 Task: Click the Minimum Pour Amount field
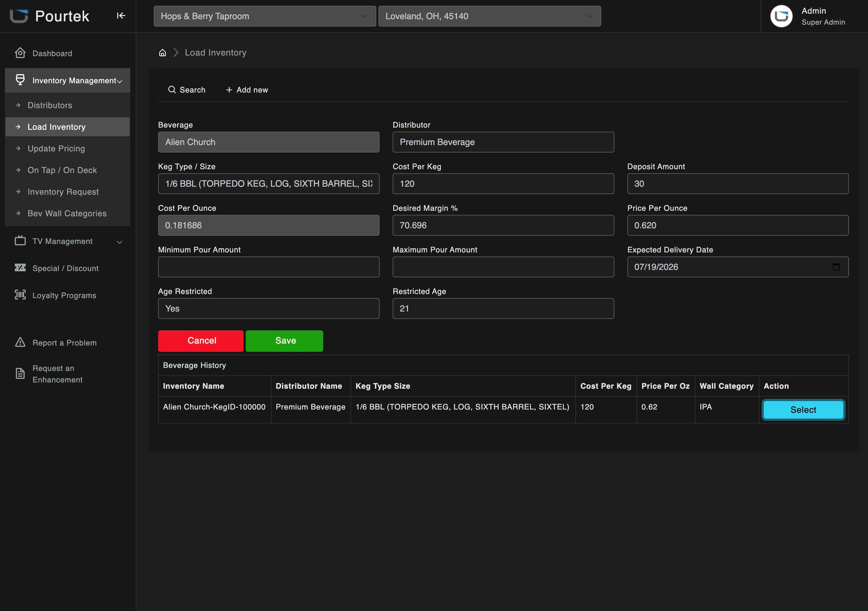[269, 267]
